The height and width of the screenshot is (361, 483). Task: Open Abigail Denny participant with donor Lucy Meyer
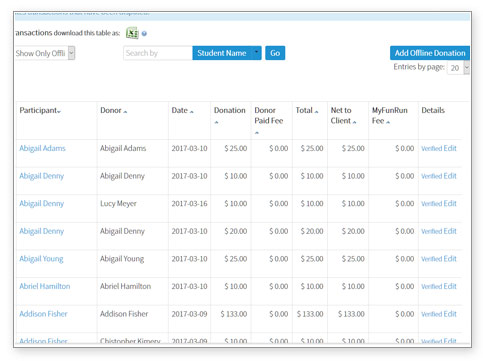tap(41, 204)
